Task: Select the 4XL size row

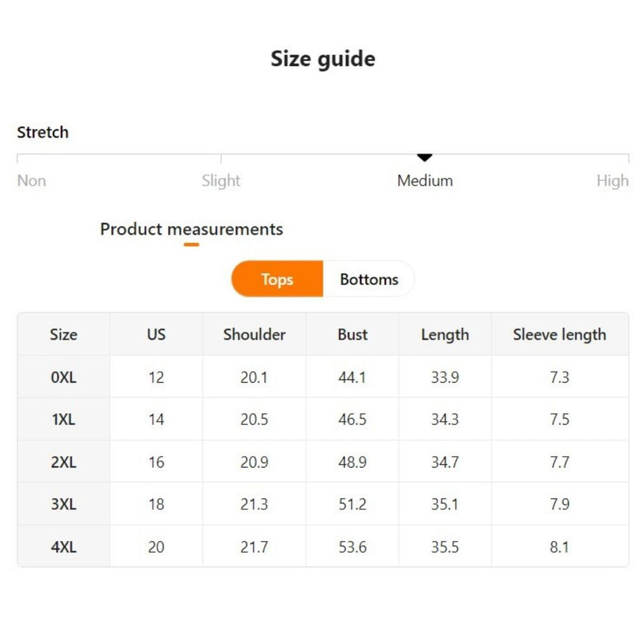Action: click(64, 547)
